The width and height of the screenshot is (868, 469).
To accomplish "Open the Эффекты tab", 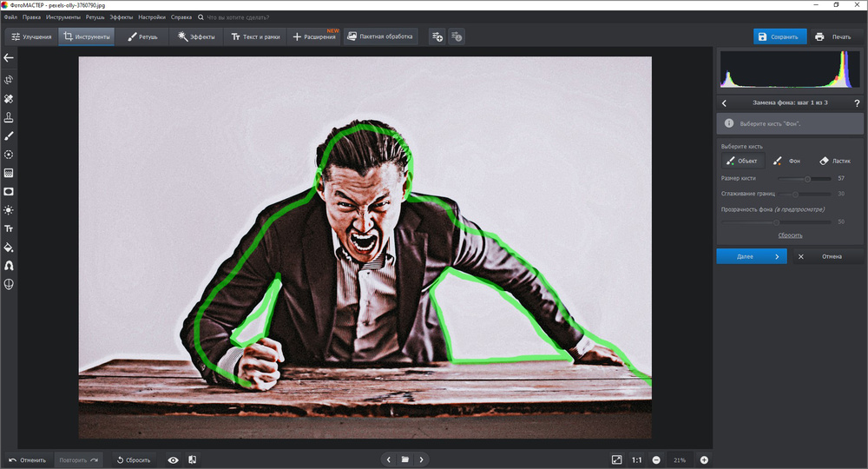I will point(195,36).
